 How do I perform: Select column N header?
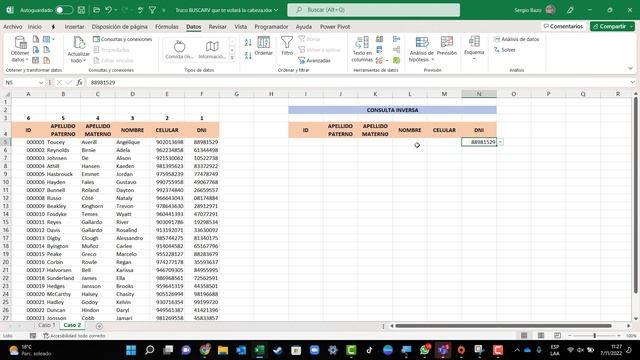click(x=479, y=94)
